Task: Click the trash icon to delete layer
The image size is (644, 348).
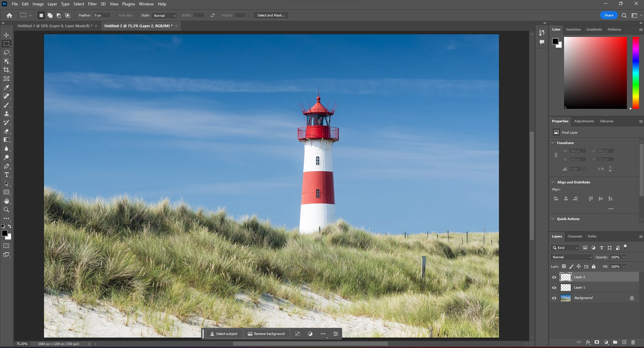Action: [633, 342]
